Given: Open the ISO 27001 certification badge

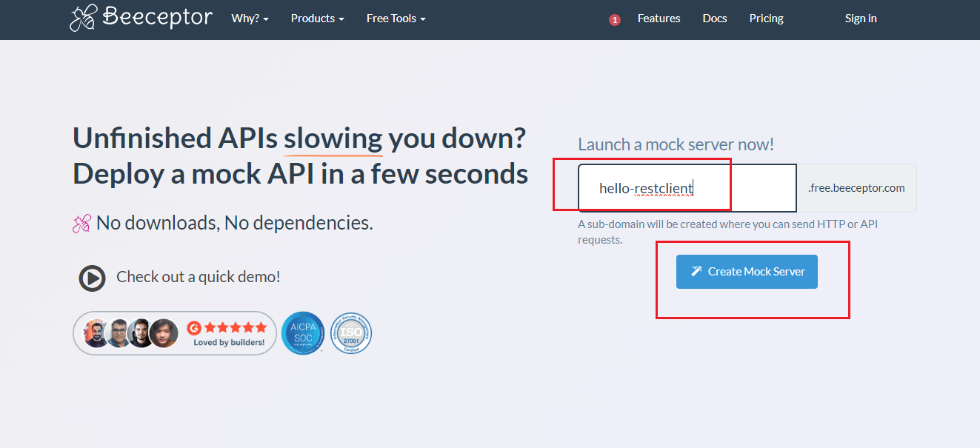Looking at the screenshot, I should point(351,333).
